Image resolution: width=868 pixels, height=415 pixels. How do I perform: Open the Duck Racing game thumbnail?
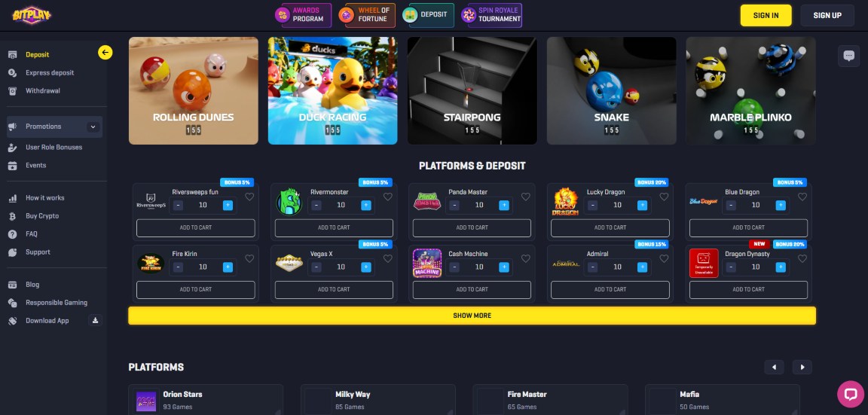(333, 90)
